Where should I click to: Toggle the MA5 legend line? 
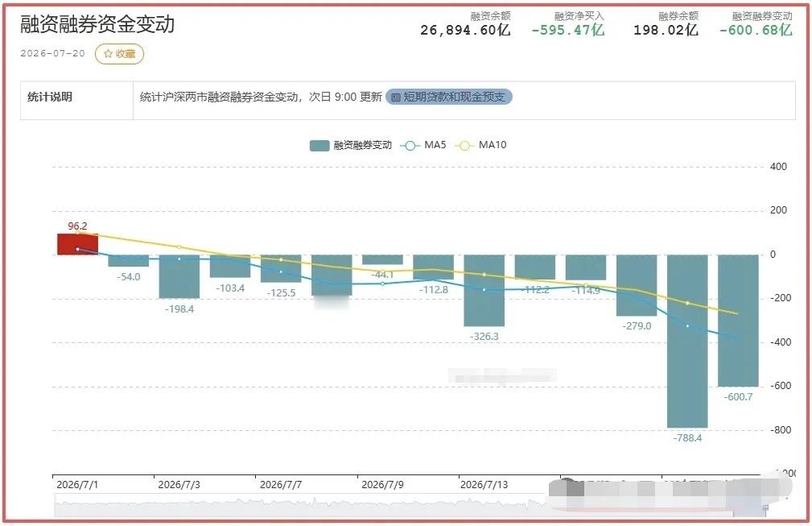tap(423, 146)
